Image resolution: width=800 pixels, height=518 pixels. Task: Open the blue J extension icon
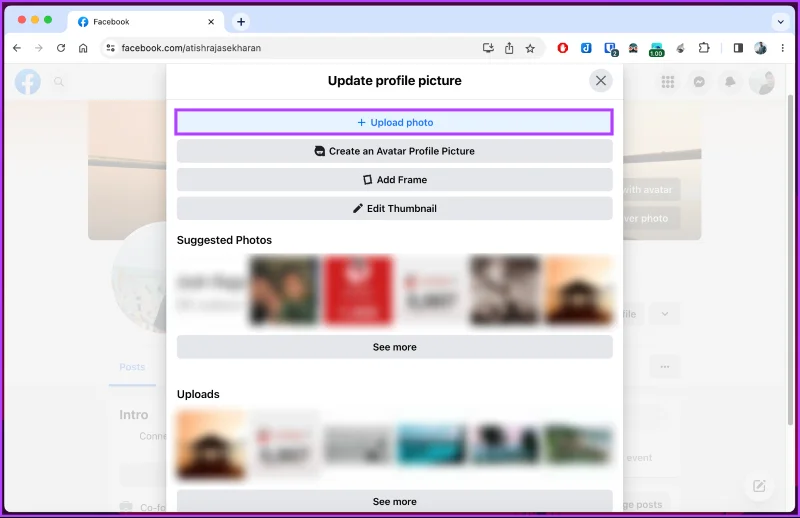pos(586,48)
